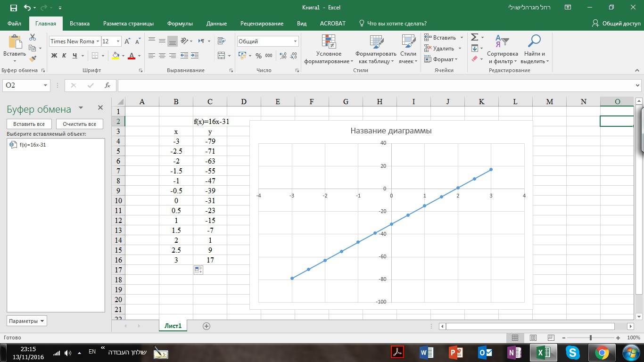
Task: Switch to the Разметка страницы tab
Action: coord(128,23)
